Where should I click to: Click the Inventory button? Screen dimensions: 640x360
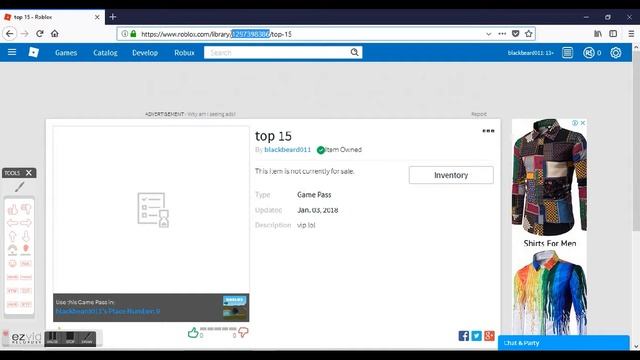[451, 175]
